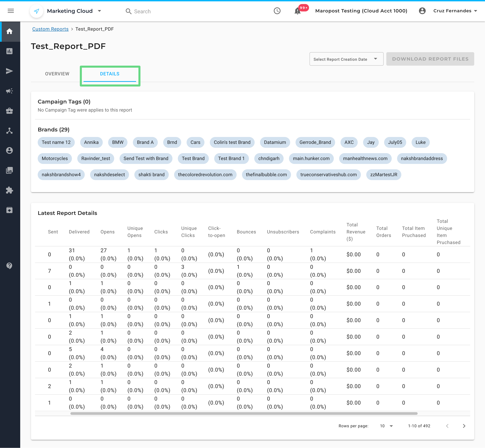Open the recent history clock icon
This screenshot has height=448, width=485.
click(x=277, y=11)
